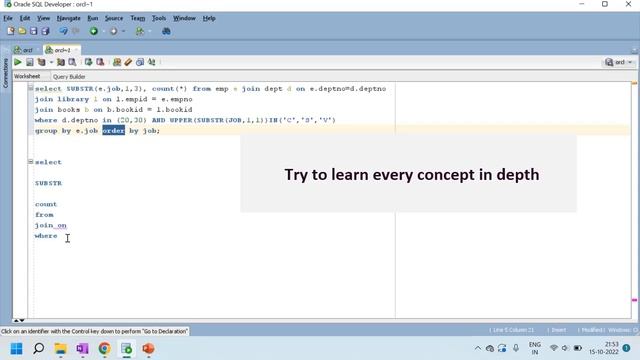Viewport: 640px width, 360px height.
Task: Click the 'where' line at bottom of code
Action: (46, 236)
